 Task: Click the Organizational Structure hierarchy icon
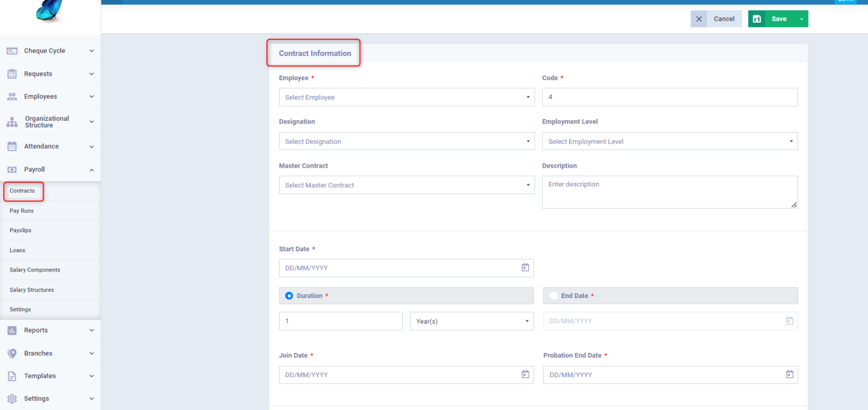[x=12, y=122]
